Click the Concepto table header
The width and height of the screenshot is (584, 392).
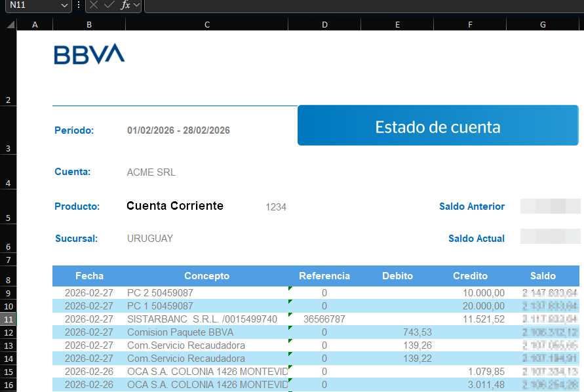pos(206,276)
